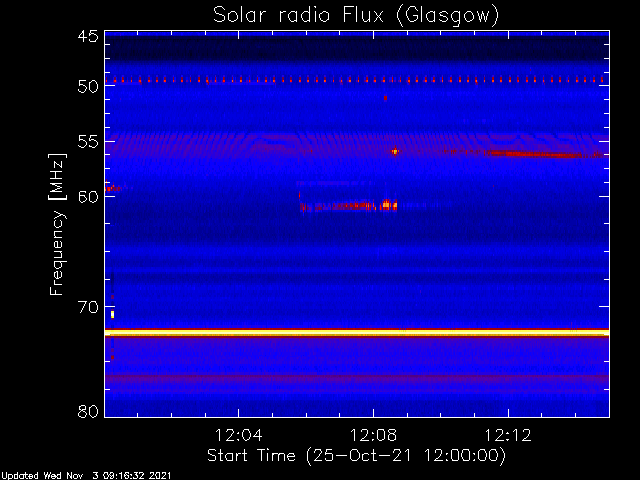Click the 'Start Time (25-Oct-21 12:00:00)' label

tap(356, 456)
